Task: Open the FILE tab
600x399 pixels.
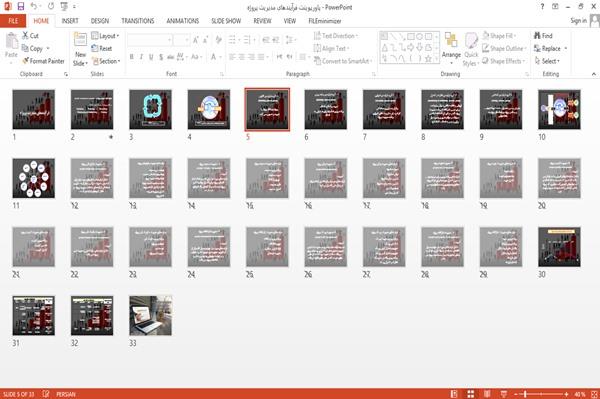Action: [x=13, y=21]
